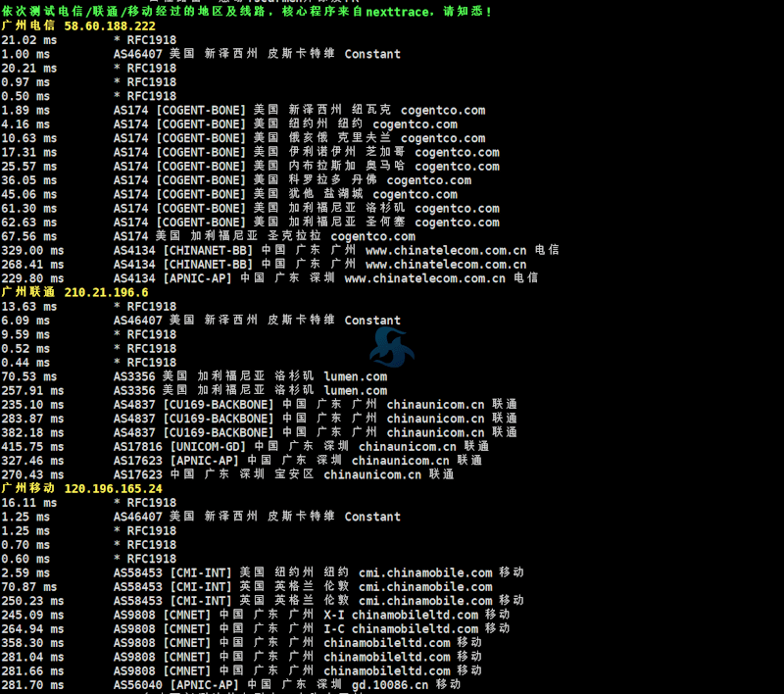Select the latency value '4.16 ms'
784x694 pixels.
click(25, 124)
